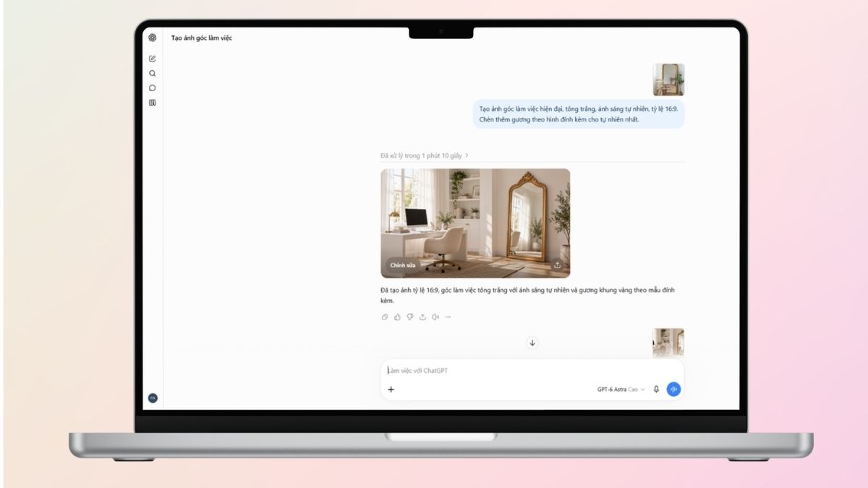Viewport: 868px width, 488px height.
Task: Start a new chat with the compose icon
Action: tap(152, 59)
